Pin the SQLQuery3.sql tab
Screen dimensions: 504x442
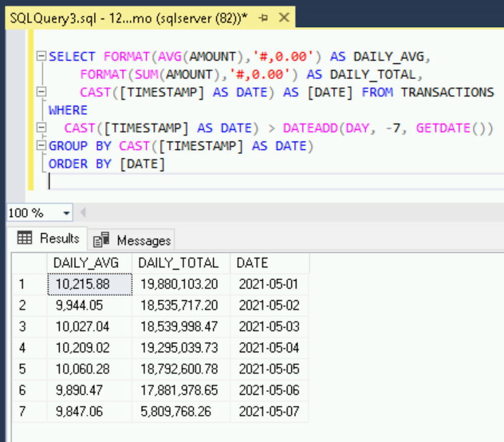point(263,18)
